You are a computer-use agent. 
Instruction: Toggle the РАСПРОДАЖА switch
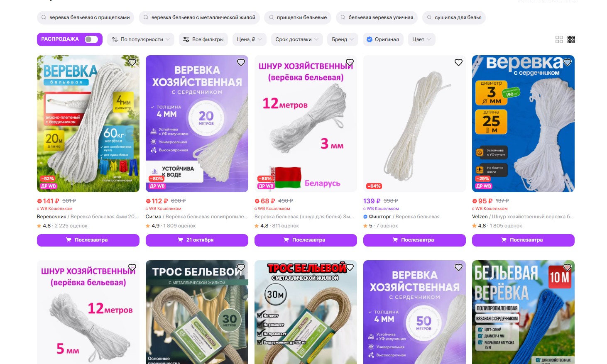[x=91, y=39]
